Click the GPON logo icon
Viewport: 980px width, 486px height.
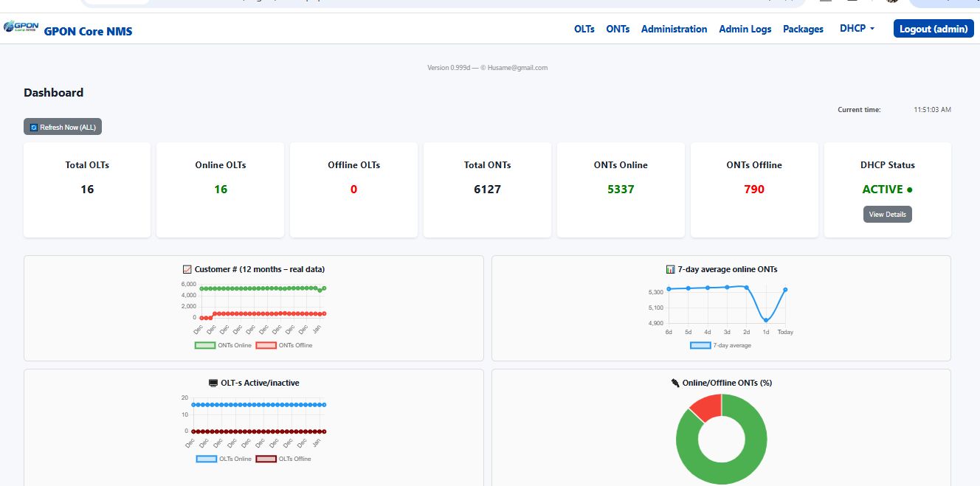21,27
